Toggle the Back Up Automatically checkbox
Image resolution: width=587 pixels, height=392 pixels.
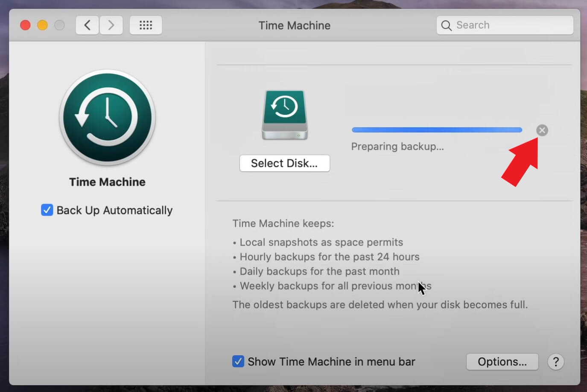click(47, 210)
